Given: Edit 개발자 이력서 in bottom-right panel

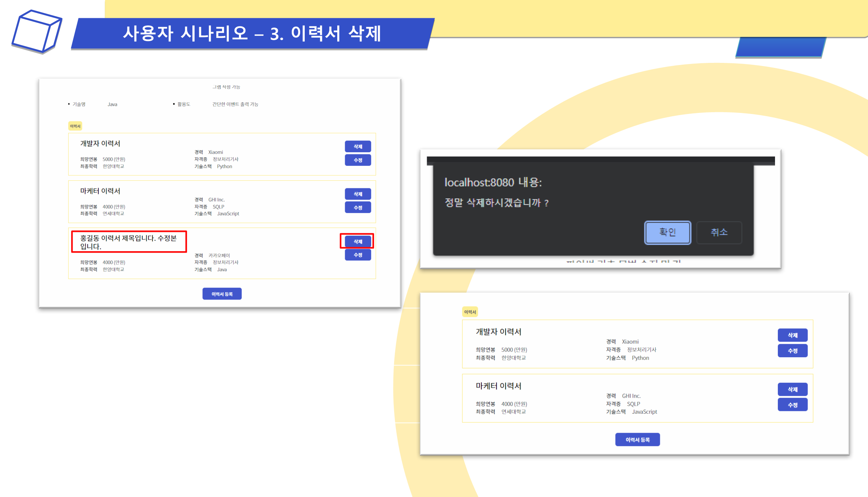Looking at the screenshot, I should point(792,351).
